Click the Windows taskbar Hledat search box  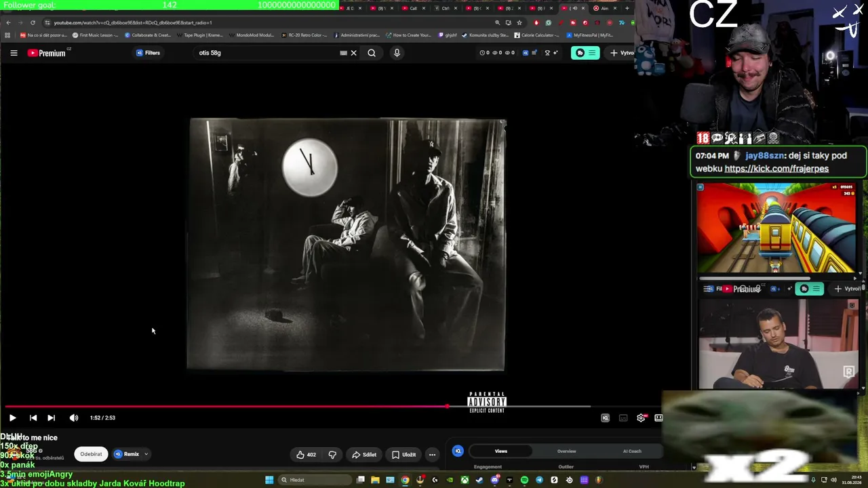[315, 480]
